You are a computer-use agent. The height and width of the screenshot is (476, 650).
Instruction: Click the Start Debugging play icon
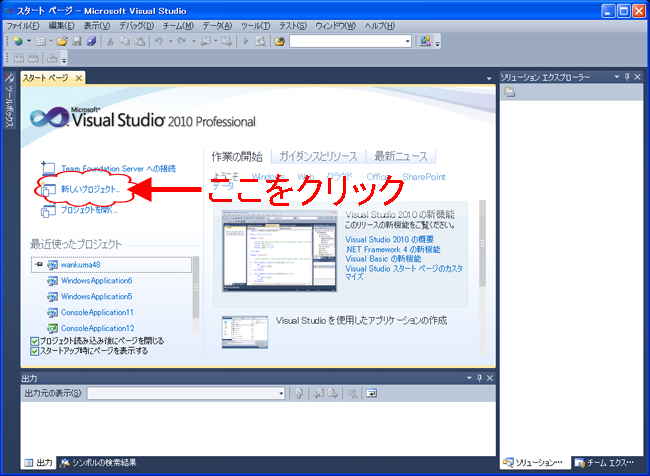246,41
